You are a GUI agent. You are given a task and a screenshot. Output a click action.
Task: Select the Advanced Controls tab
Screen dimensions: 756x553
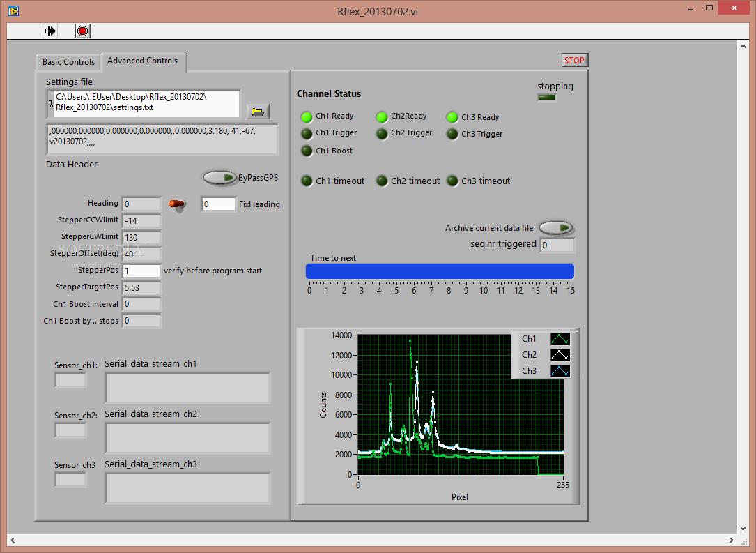pyautogui.click(x=143, y=61)
